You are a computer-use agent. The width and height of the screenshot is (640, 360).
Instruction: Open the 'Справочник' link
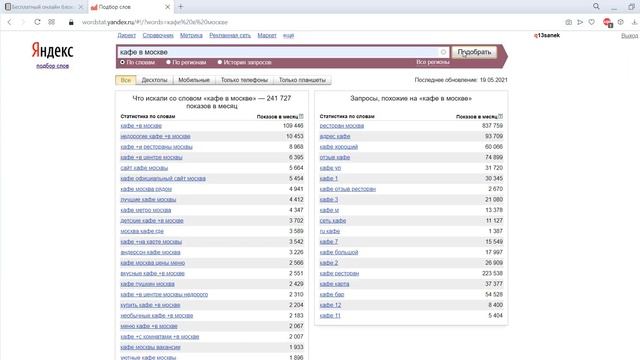point(158,36)
